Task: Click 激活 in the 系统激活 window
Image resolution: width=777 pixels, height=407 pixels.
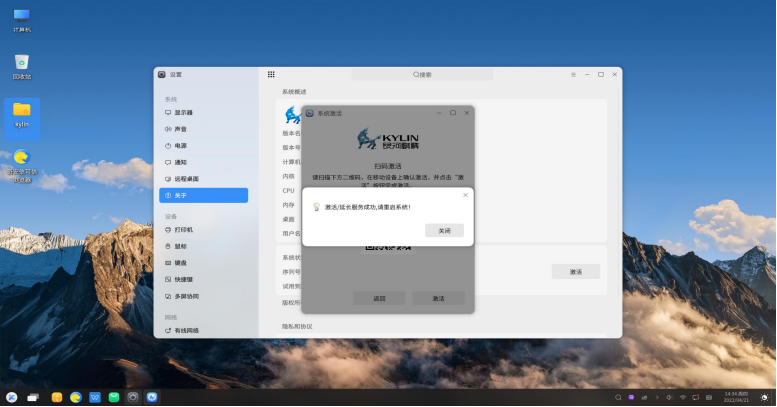Action: click(x=438, y=298)
